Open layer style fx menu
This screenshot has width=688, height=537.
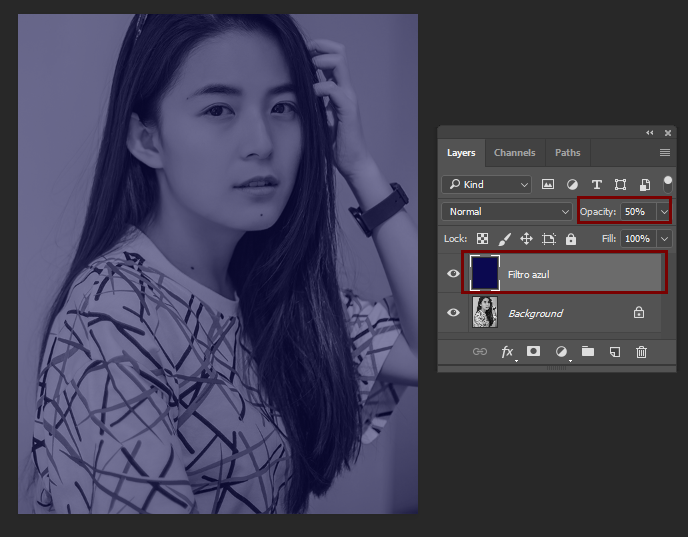(507, 351)
